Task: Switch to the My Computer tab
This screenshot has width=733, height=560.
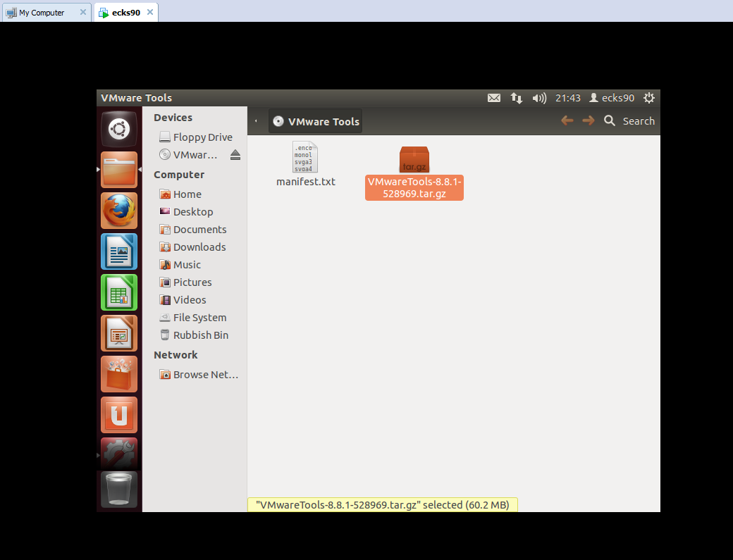Action: 40,13
